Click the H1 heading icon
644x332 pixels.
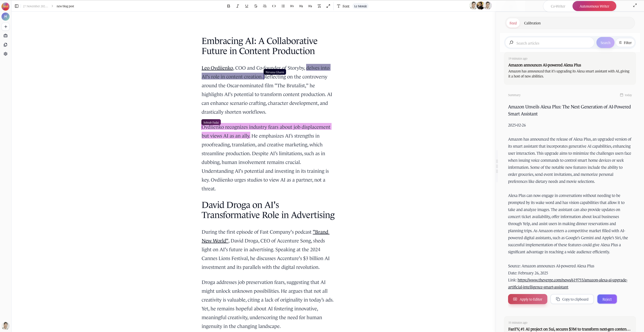pyautogui.click(x=292, y=6)
